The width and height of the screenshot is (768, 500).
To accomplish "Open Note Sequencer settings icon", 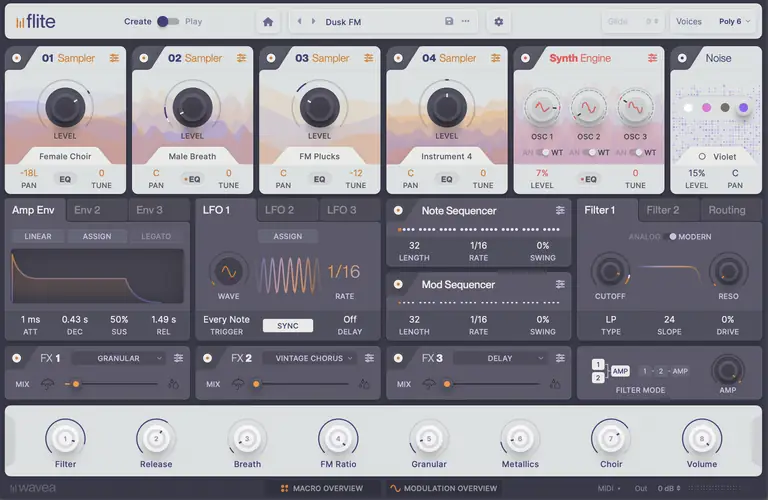I will [560, 211].
